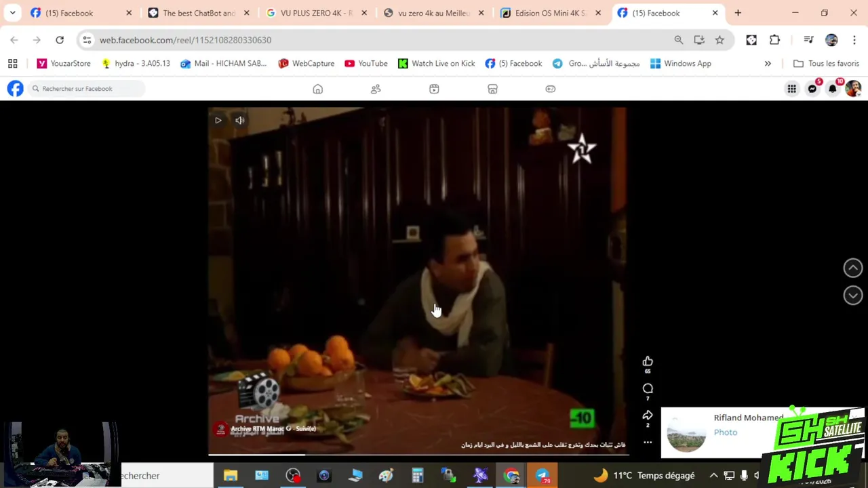Open the Calculator taskbar icon
This screenshot has height=488, width=868.
(417, 476)
